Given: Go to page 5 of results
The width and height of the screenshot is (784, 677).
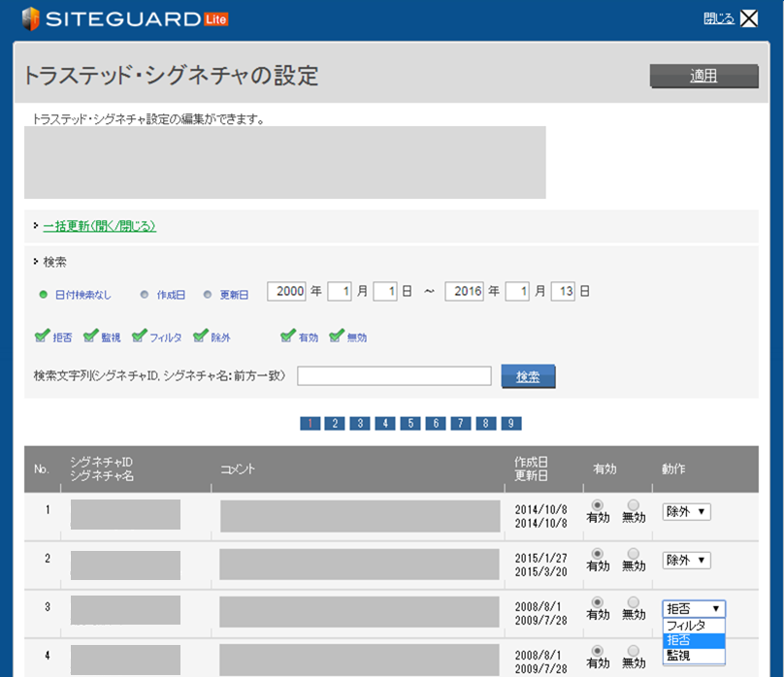Looking at the screenshot, I should click(x=410, y=424).
